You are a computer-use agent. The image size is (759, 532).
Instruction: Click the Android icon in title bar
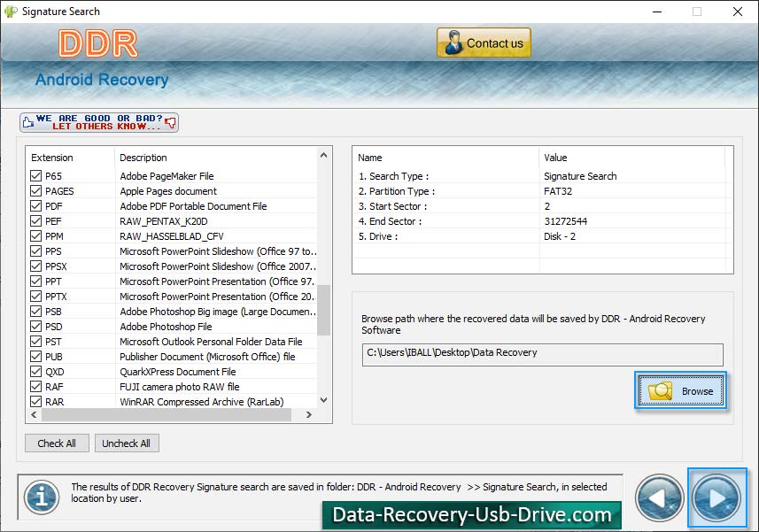10,12
